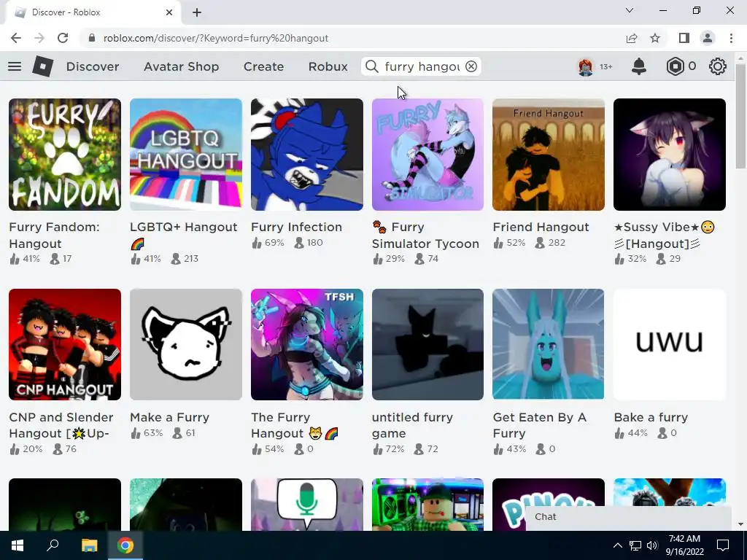Open the Robux page
Image resolution: width=747 pixels, height=560 pixels.
coord(328,66)
